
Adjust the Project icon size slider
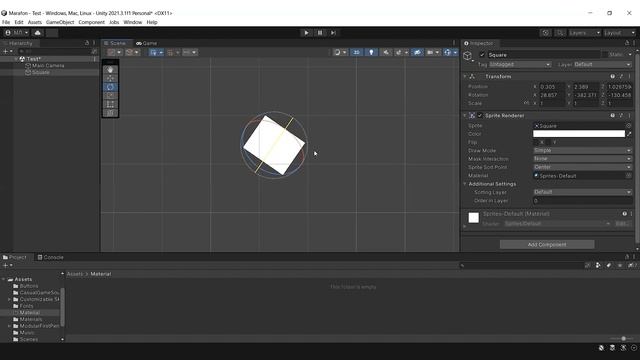pos(622,339)
